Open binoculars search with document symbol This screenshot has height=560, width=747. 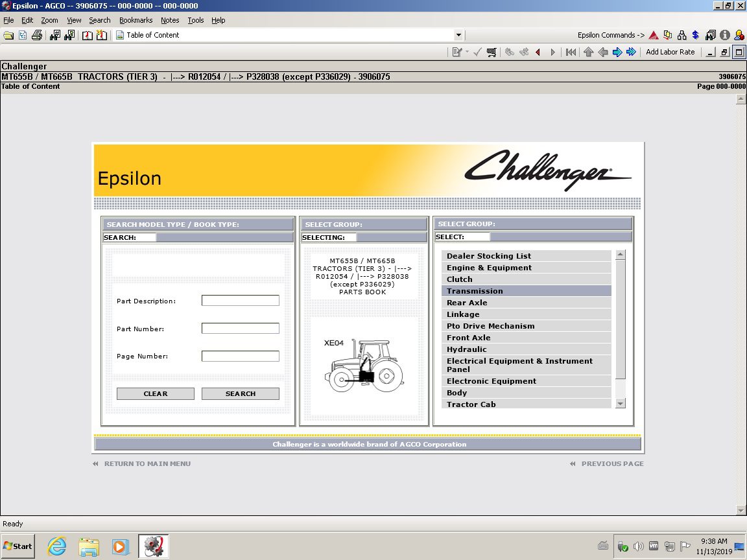pyautogui.click(x=69, y=35)
